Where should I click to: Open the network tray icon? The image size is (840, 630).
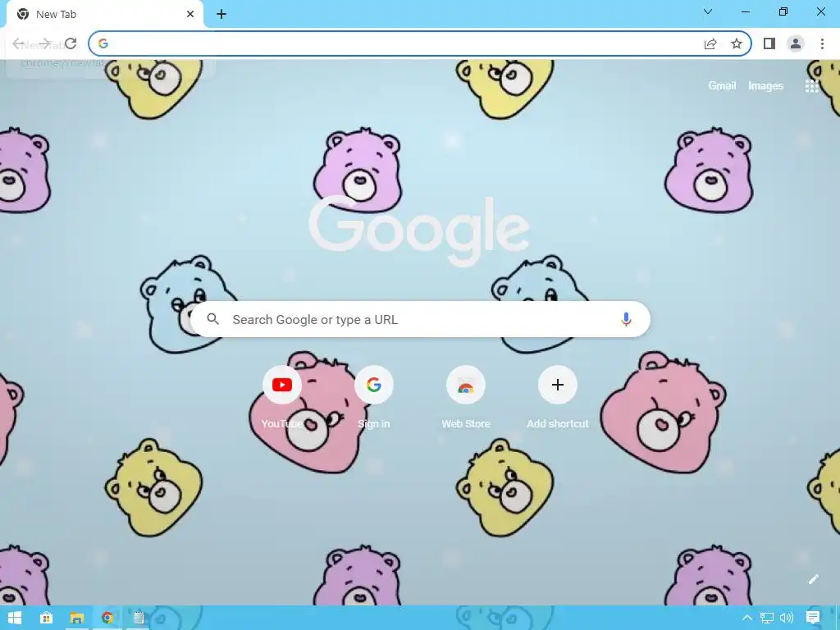(767, 618)
